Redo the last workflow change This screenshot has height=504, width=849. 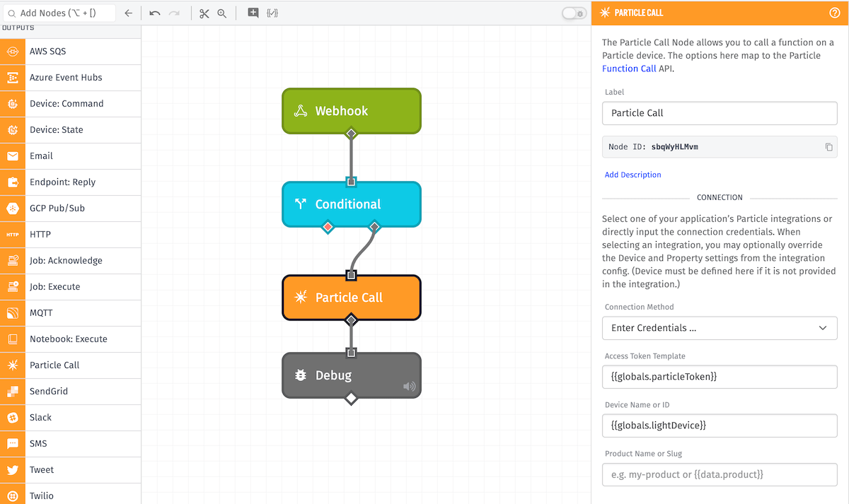175,13
